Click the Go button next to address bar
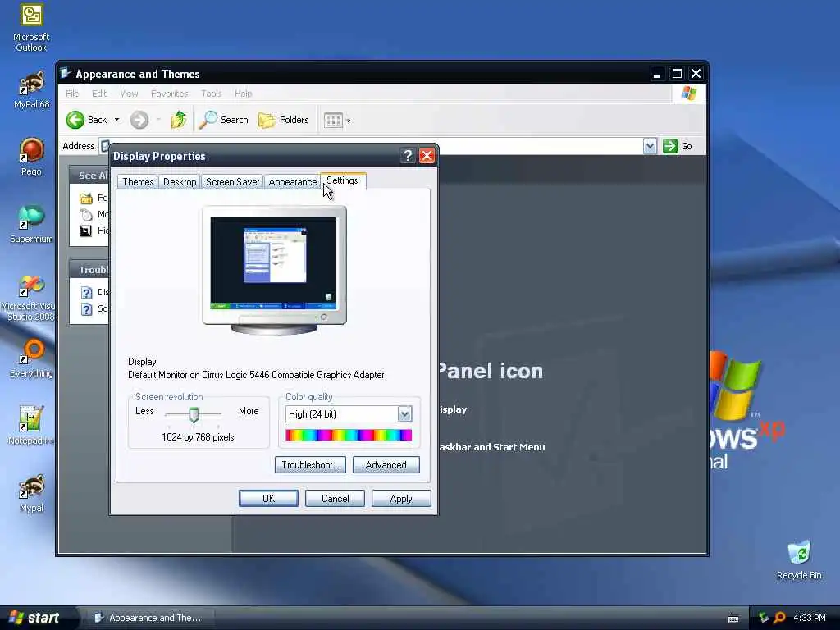840x630 pixels. 678,146
